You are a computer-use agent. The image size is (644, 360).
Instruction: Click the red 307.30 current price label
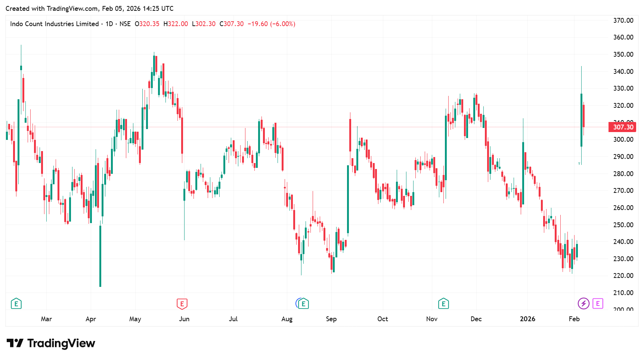(623, 127)
